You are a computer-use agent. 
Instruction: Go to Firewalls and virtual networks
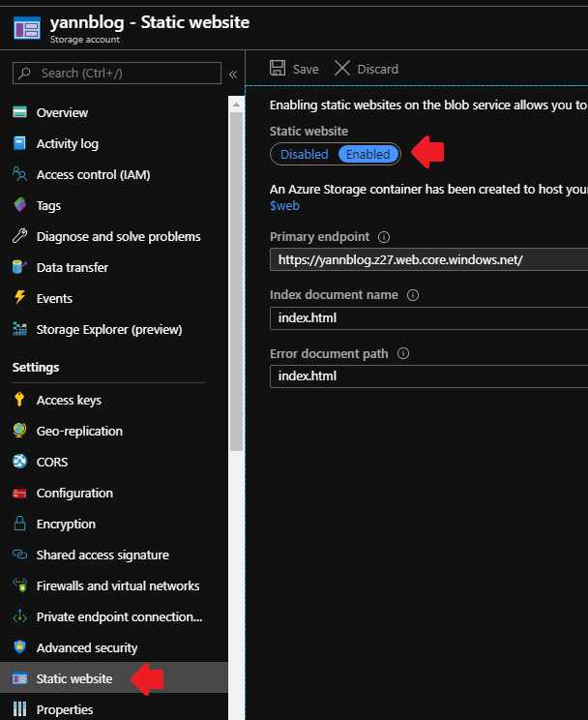pos(117,585)
